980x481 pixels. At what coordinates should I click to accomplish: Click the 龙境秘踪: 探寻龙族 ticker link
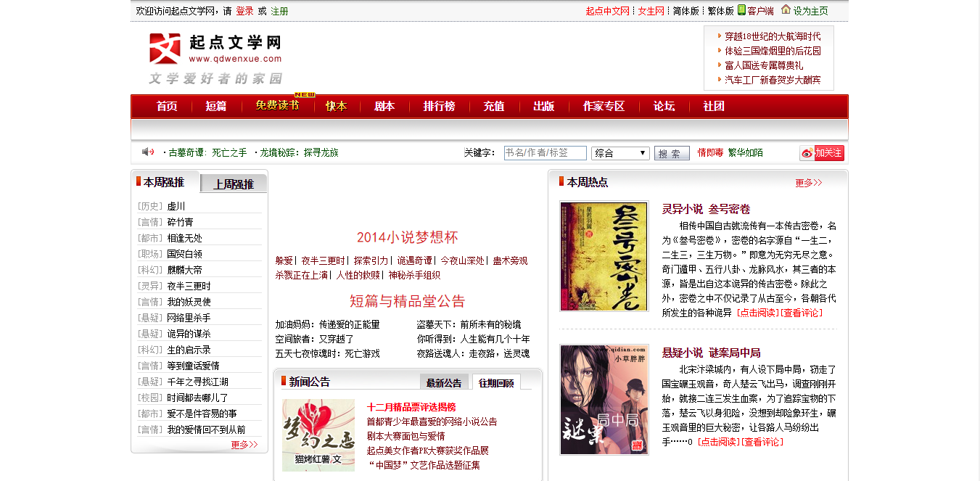click(299, 152)
